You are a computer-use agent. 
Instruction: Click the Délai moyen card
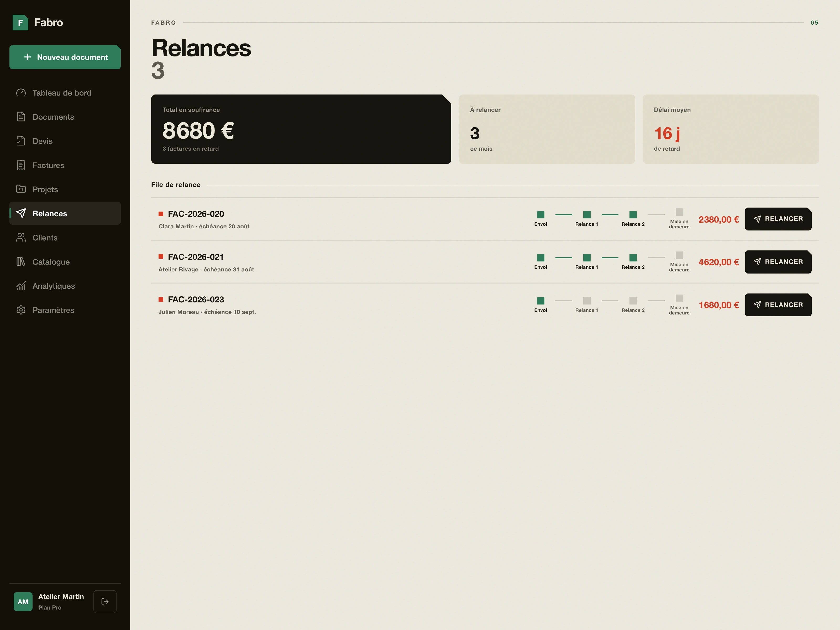pyautogui.click(x=731, y=129)
